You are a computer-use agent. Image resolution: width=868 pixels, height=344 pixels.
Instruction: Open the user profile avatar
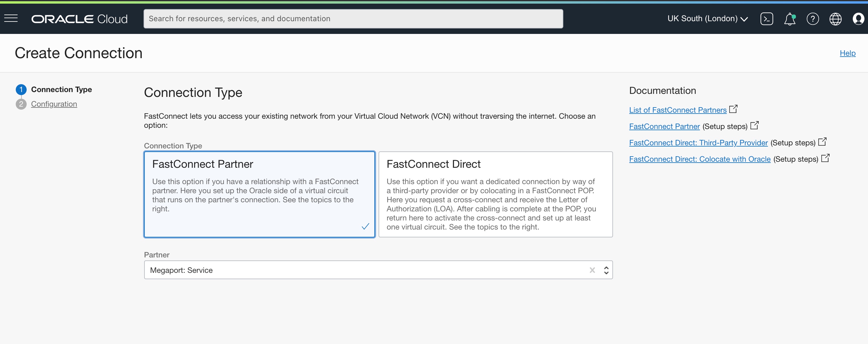click(x=858, y=19)
